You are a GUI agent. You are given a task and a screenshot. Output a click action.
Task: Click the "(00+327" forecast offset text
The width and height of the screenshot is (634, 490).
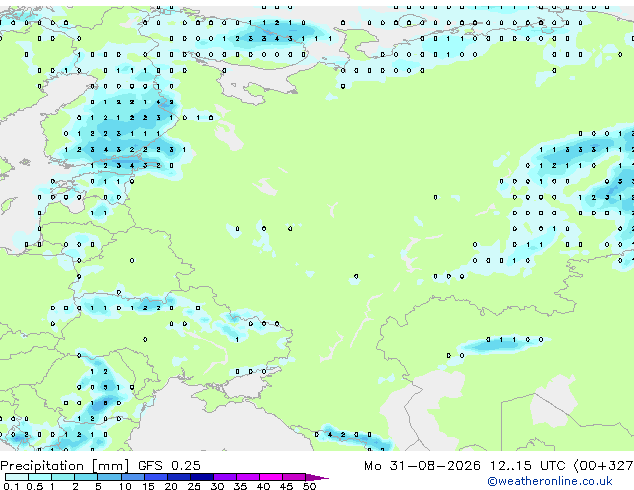click(603, 466)
